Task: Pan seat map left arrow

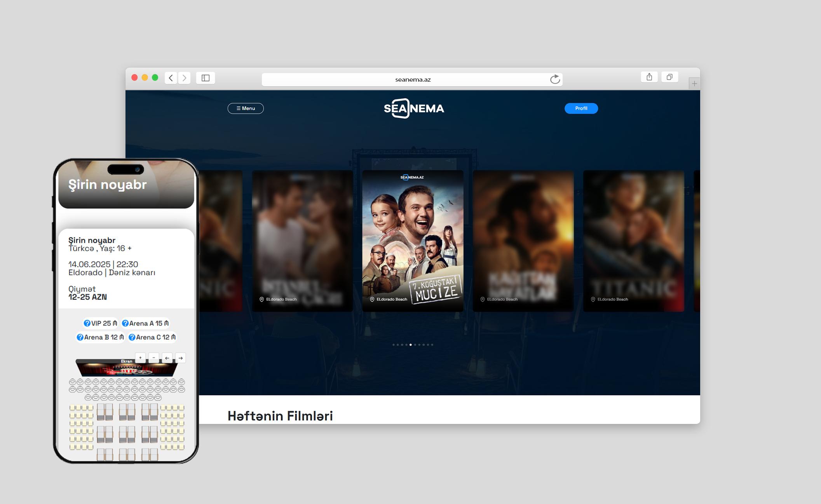Action: click(167, 358)
